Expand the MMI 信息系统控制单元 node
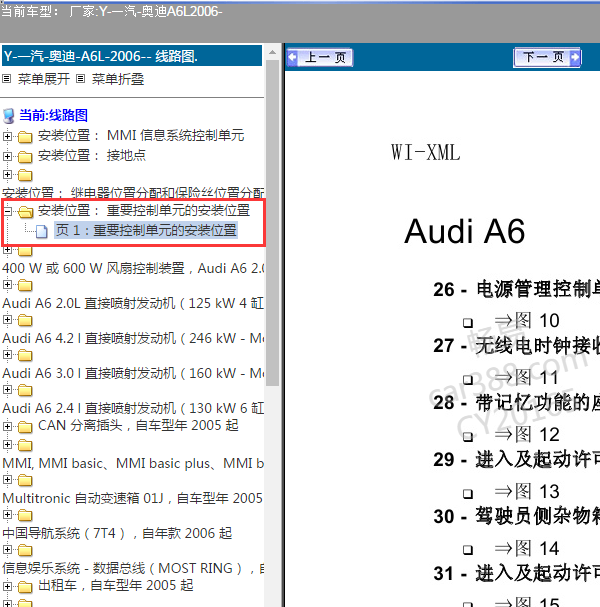 [x=7, y=136]
